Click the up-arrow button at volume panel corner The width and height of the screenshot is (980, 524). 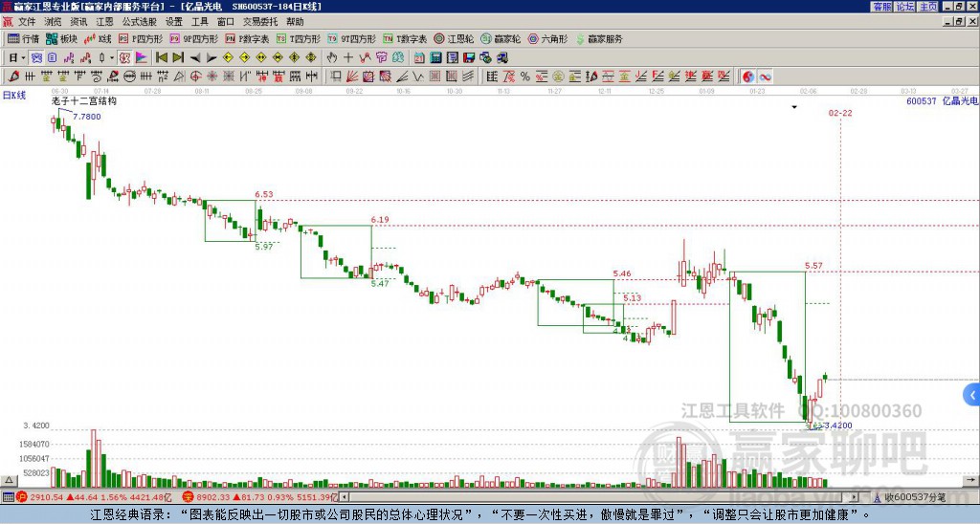[x=9, y=480]
